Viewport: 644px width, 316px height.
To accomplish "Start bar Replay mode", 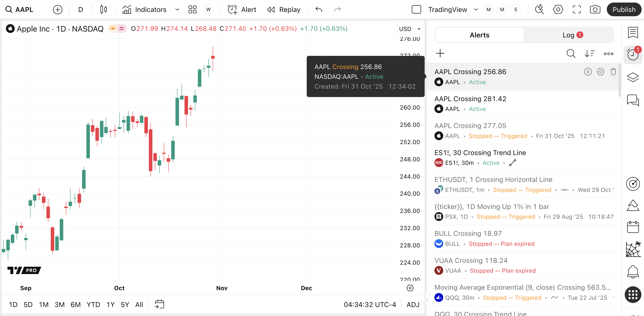I will (x=284, y=10).
